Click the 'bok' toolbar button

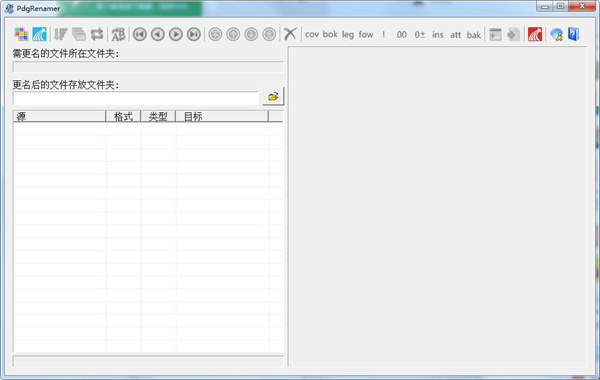click(330, 34)
